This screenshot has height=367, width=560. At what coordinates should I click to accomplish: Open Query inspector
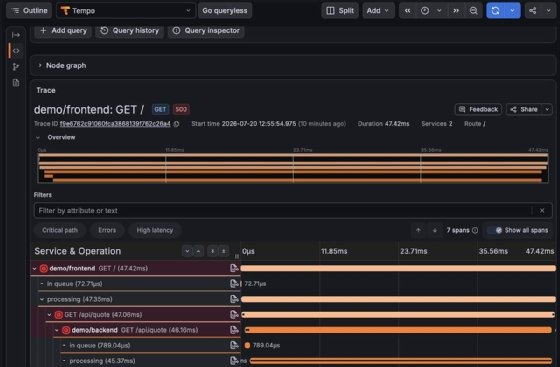(x=206, y=31)
